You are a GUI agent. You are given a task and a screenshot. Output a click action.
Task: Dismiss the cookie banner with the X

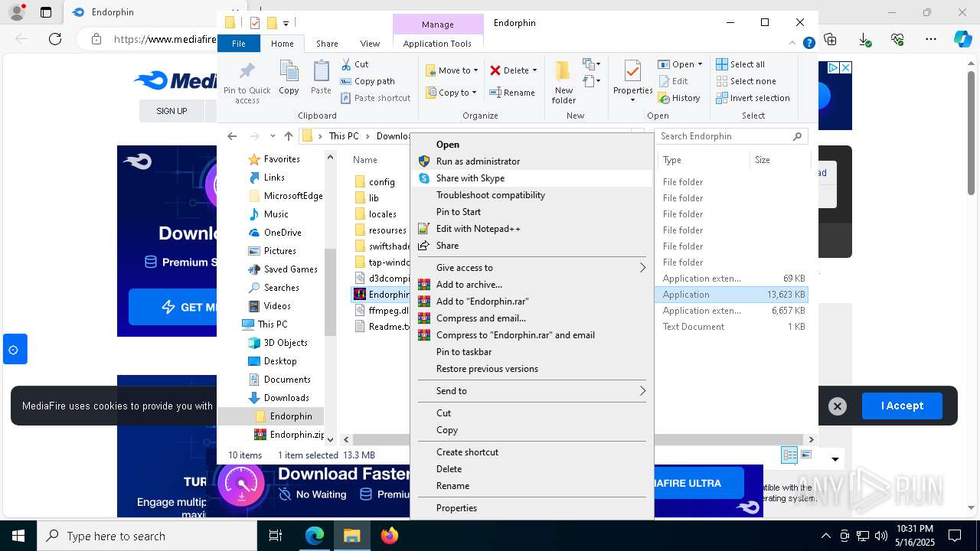[838, 406]
